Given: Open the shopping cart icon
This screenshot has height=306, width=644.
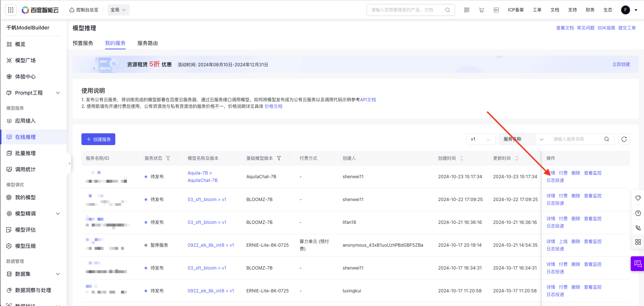Looking at the screenshot, I should pos(482,10).
